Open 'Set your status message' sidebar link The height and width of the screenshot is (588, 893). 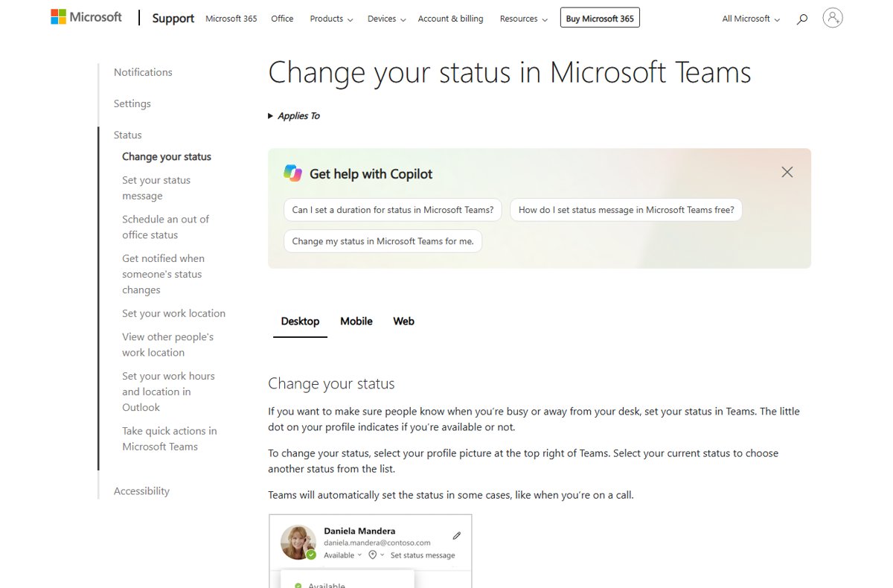(156, 188)
